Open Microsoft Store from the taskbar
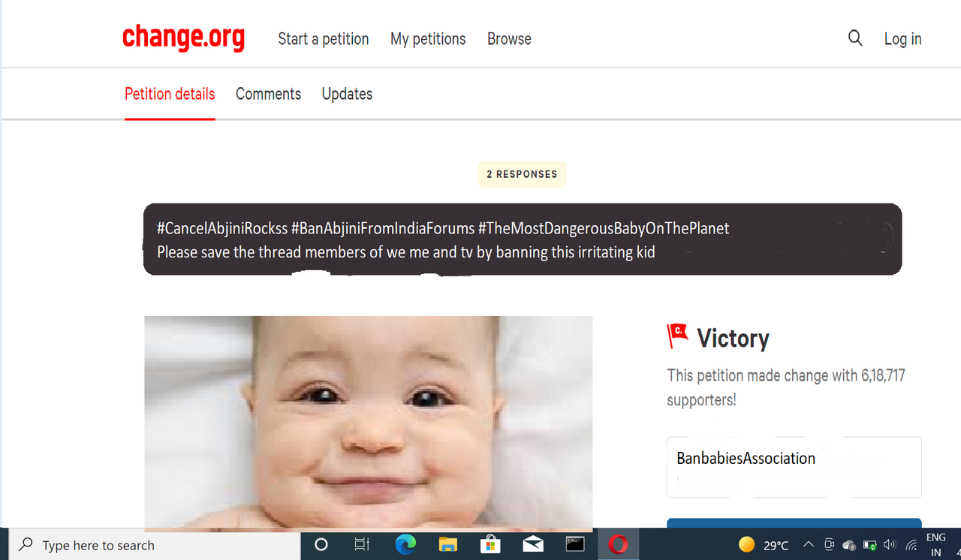The image size is (961, 560). click(490, 544)
